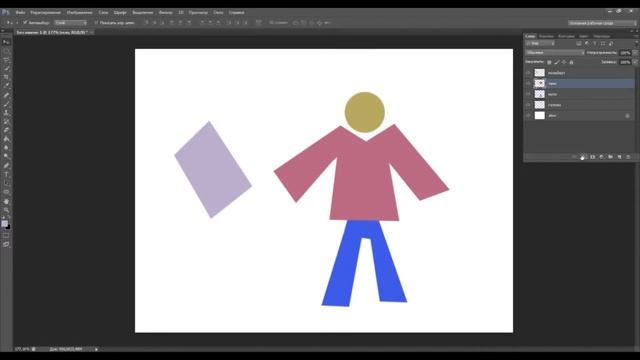
Task: Open blending mode dropdown in Layers
Action: (555, 53)
